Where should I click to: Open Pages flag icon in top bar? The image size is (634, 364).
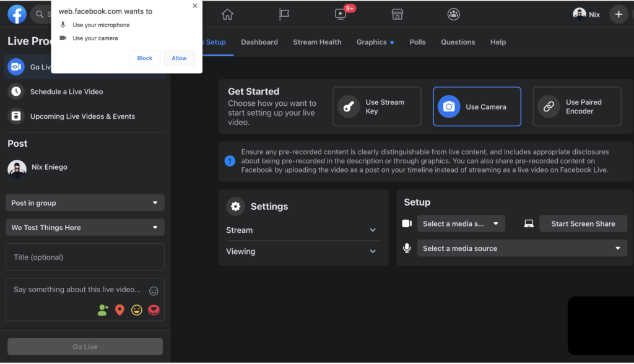pos(284,14)
